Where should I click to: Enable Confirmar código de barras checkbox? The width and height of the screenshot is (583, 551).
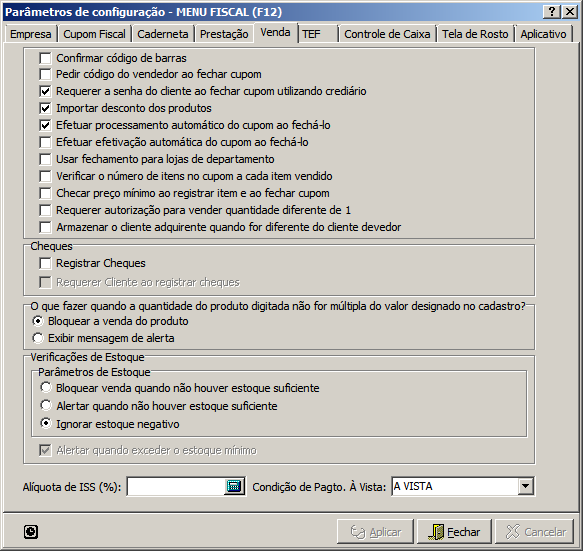(x=45, y=58)
